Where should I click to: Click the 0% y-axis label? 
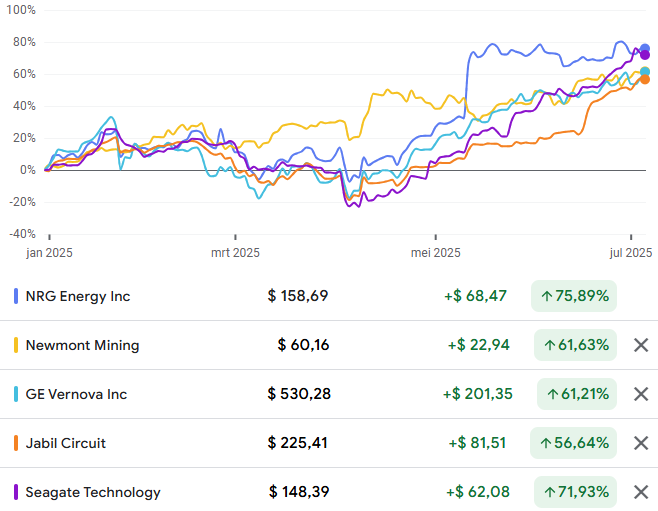pyautogui.click(x=28, y=170)
